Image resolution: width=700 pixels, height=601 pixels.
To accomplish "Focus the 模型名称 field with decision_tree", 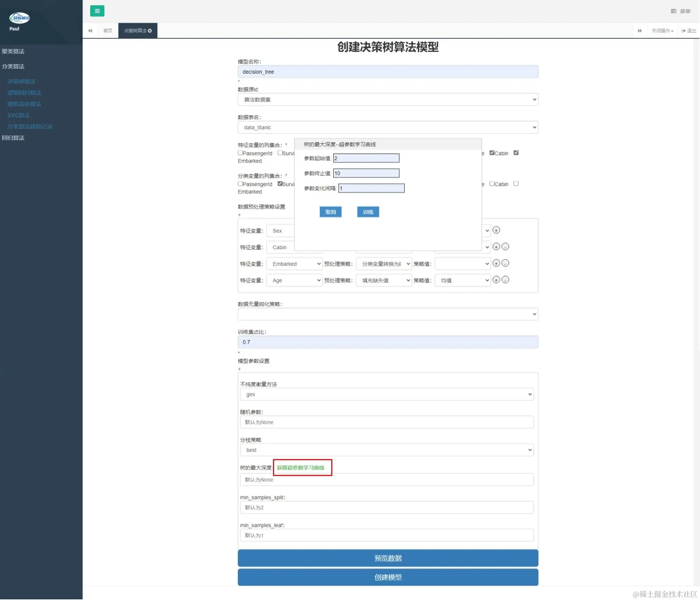I will 388,72.
